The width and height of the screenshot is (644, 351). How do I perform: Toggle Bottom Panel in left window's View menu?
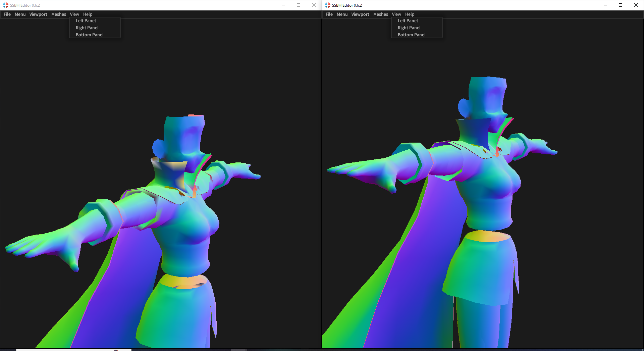click(x=89, y=35)
